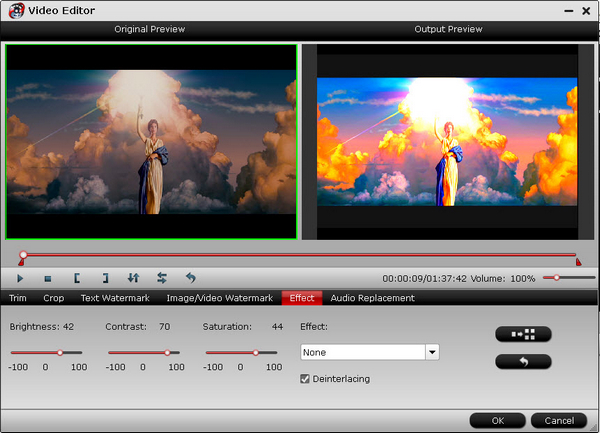Switch to the Crop tab
The image size is (600, 433).
pyautogui.click(x=54, y=298)
